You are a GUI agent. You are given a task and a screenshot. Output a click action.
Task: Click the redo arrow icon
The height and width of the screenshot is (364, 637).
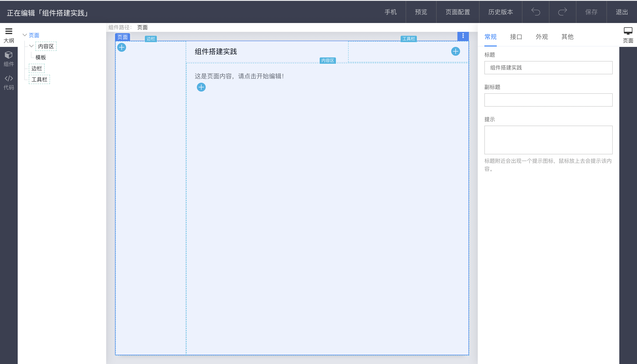(x=562, y=12)
